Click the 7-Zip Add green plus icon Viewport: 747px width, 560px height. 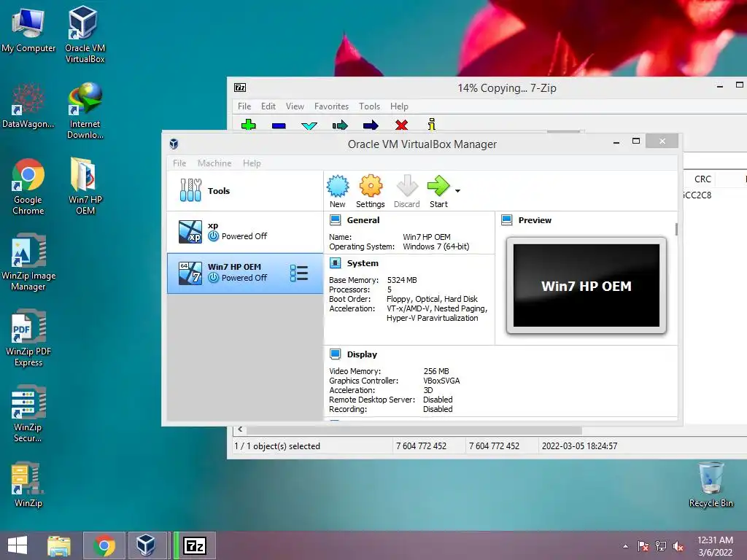pos(249,125)
